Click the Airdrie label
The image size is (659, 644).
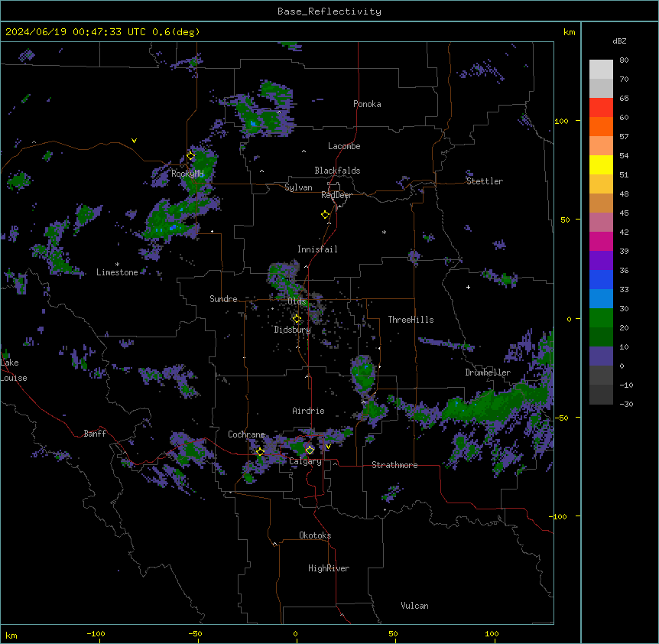[x=309, y=411]
